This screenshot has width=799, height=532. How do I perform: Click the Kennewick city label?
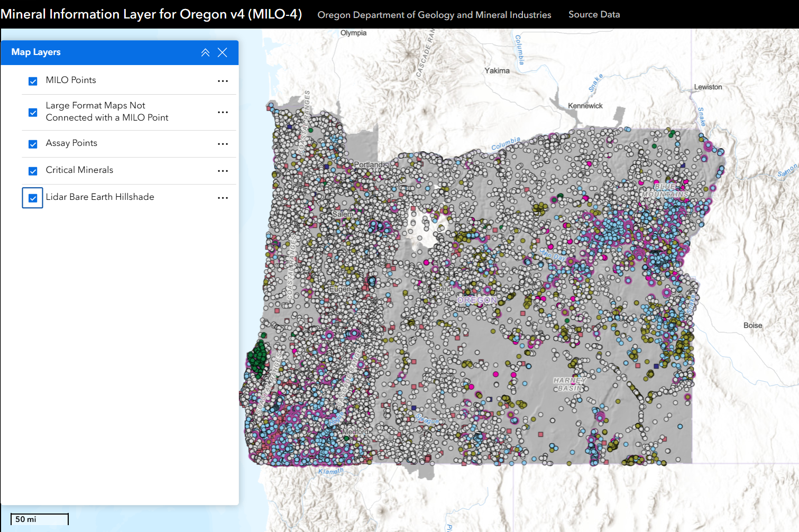(585, 106)
